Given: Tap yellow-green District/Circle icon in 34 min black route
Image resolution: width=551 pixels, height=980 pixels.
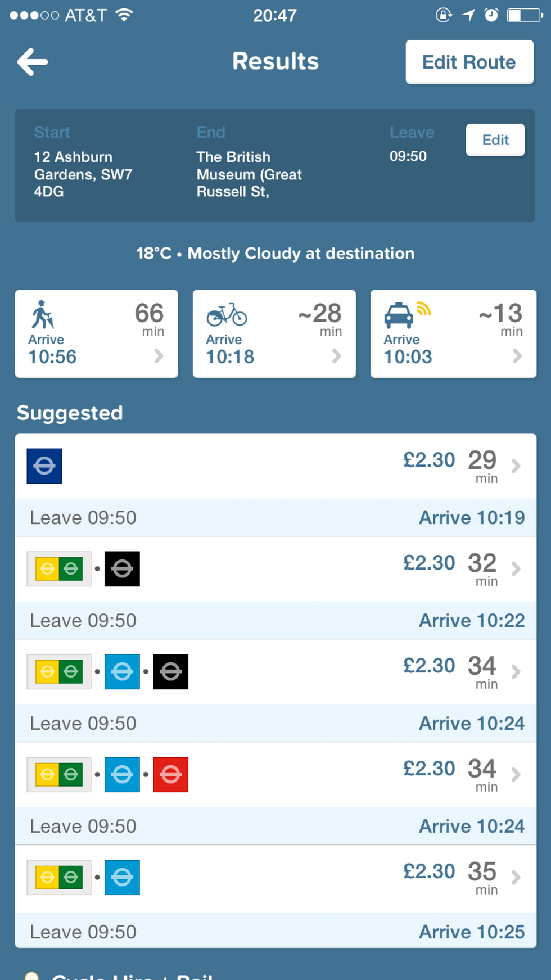Looking at the screenshot, I should tap(59, 672).
